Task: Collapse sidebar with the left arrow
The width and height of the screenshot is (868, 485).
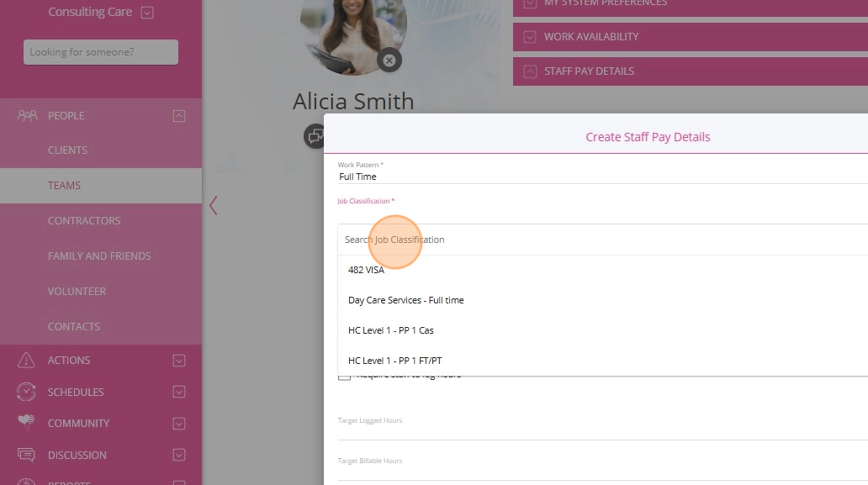Action: tap(213, 206)
